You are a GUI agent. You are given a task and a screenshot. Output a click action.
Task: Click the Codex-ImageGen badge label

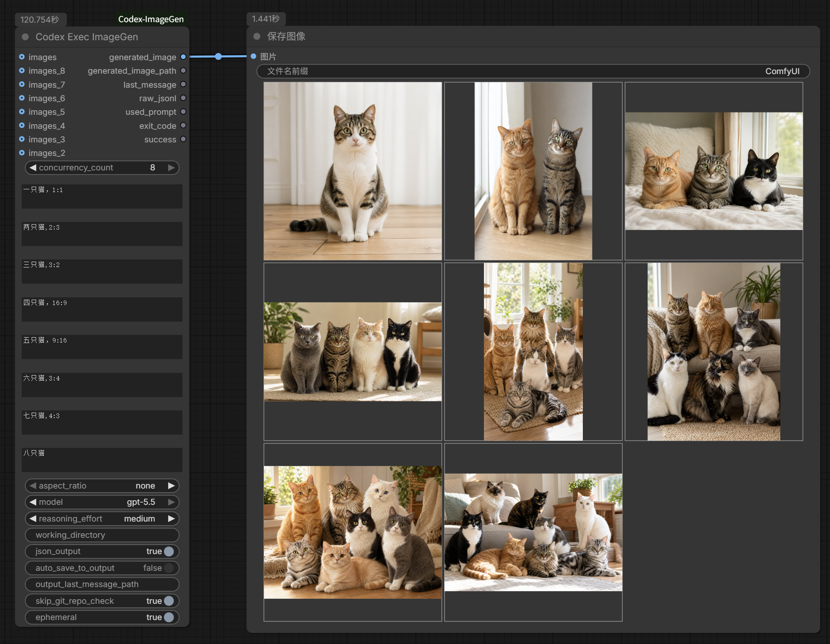(x=151, y=19)
